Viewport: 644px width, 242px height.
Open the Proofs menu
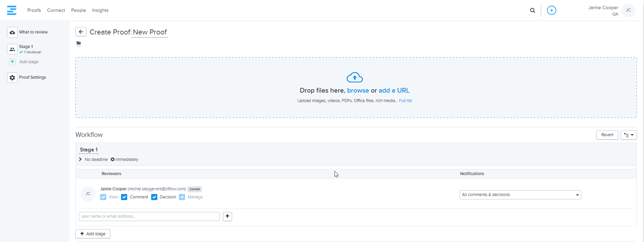[34, 10]
